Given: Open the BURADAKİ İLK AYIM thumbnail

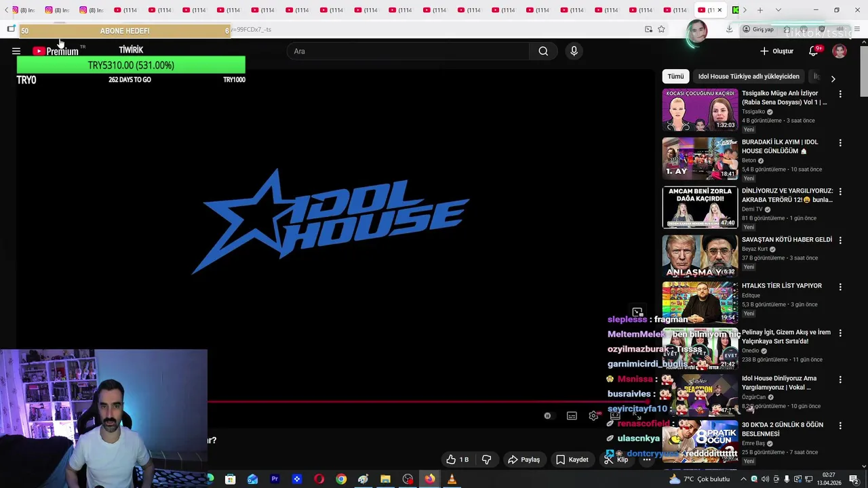Looking at the screenshot, I should point(700,159).
